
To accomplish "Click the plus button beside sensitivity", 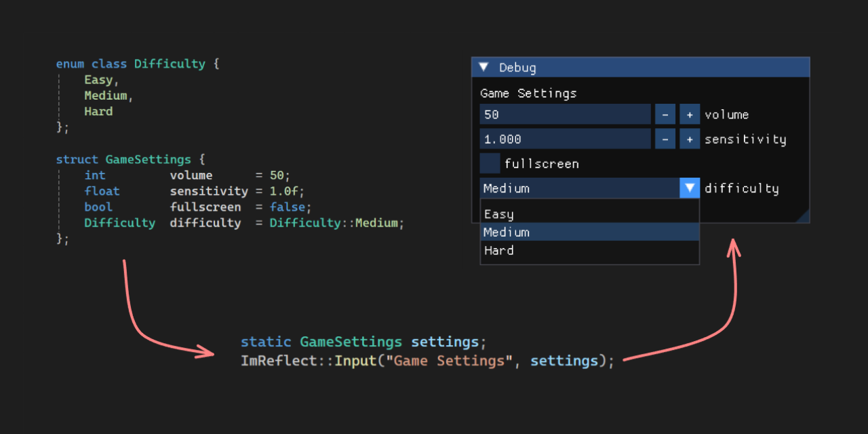I will [690, 138].
